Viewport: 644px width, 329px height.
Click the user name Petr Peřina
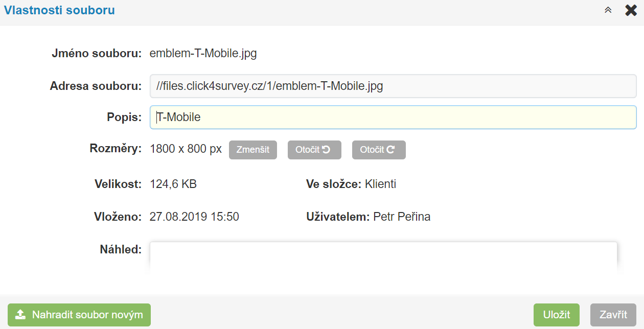402,217
